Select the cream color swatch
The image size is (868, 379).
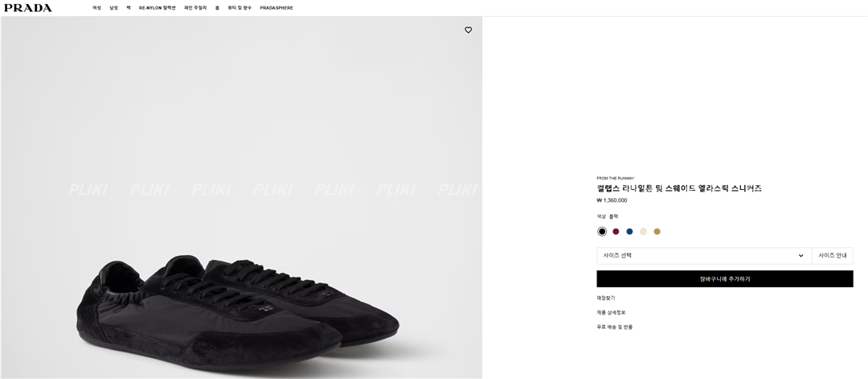(643, 232)
